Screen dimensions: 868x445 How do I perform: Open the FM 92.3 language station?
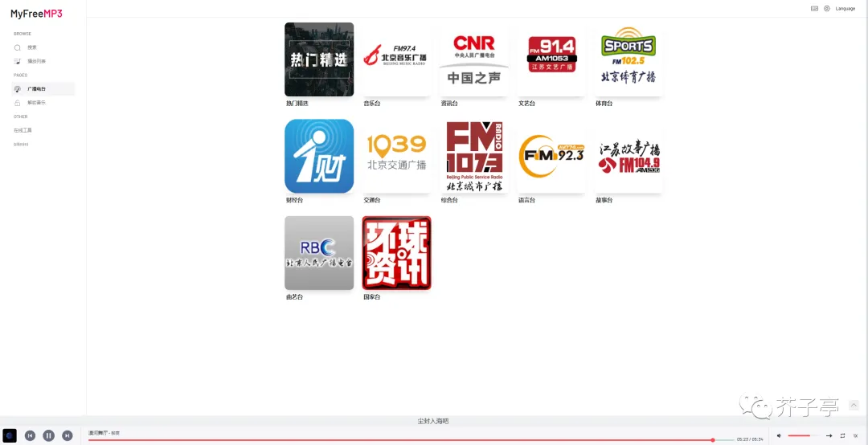point(551,156)
